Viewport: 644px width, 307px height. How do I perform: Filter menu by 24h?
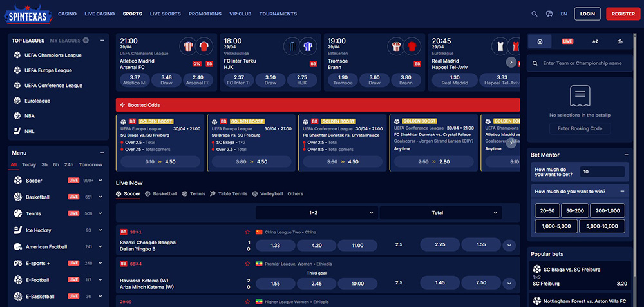point(69,164)
